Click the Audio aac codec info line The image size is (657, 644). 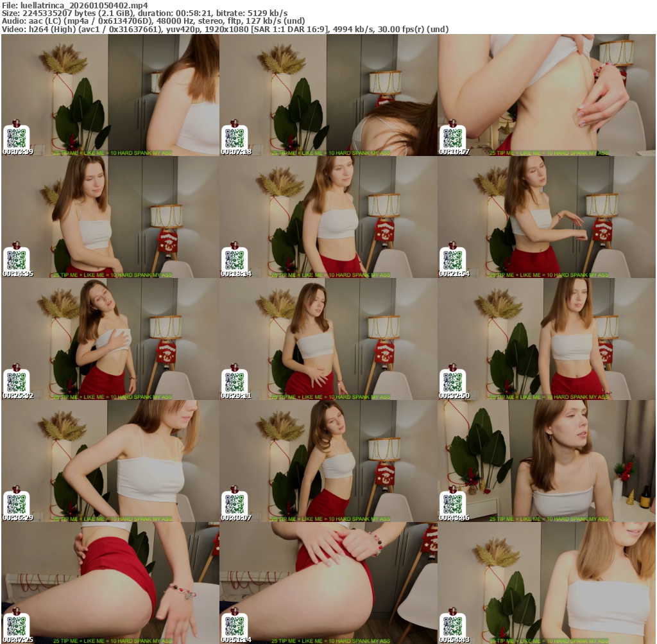pos(153,21)
